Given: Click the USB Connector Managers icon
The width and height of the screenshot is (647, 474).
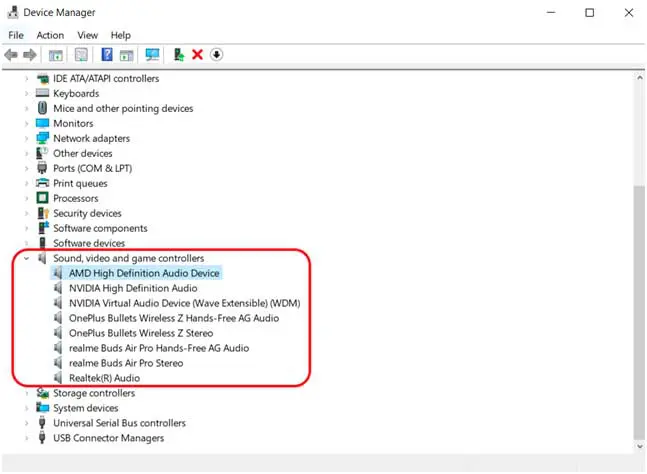Looking at the screenshot, I should [x=42, y=438].
